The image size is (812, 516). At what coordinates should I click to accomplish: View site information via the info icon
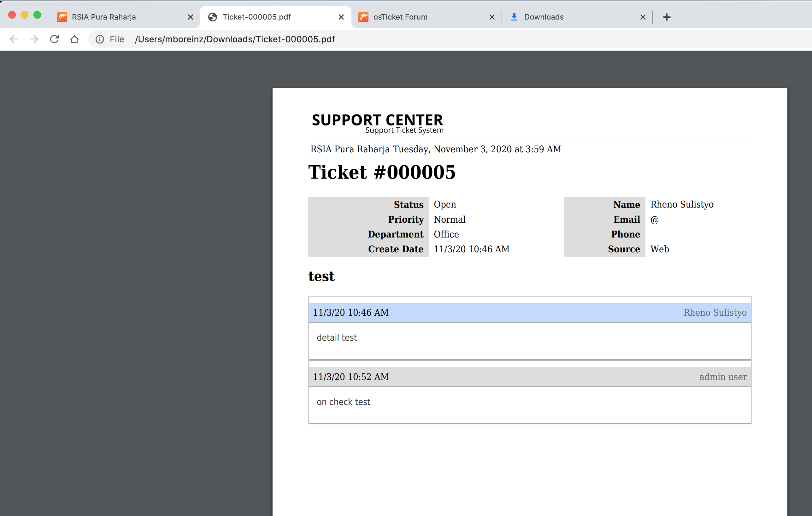(99, 39)
